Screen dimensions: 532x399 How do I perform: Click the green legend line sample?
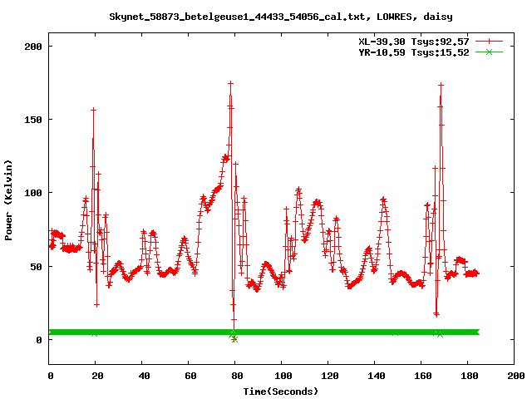[x=489, y=52]
